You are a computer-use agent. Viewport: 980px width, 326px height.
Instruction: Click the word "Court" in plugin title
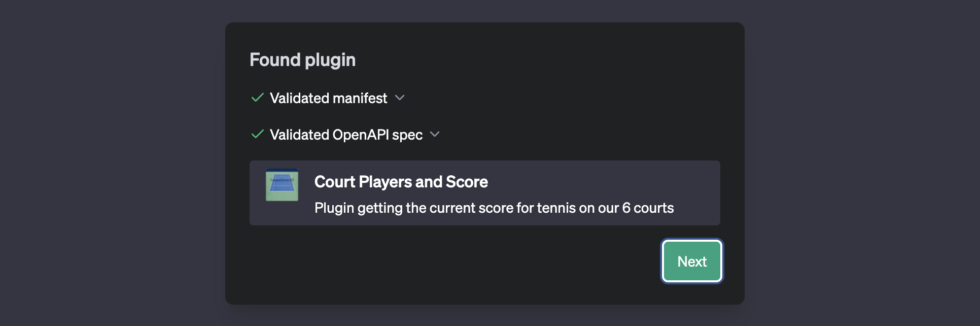pos(335,182)
